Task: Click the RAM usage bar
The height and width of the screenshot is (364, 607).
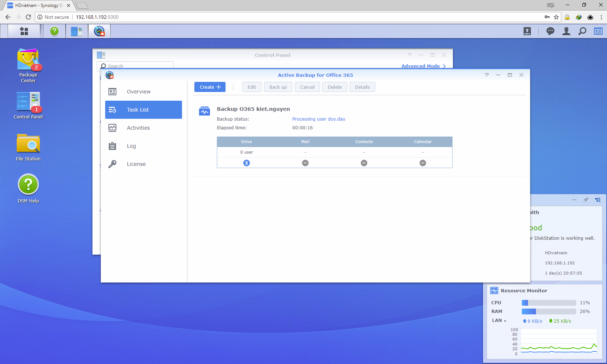Action: click(x=549, y=311)
